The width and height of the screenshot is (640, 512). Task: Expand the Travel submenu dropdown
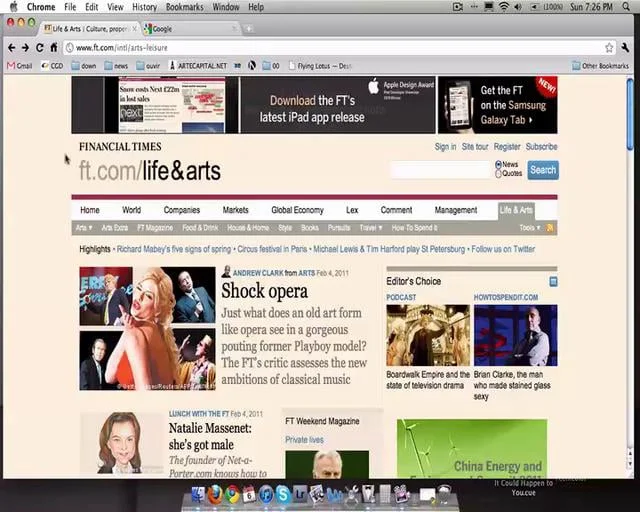pyautogui.click(x=371, y=228)
